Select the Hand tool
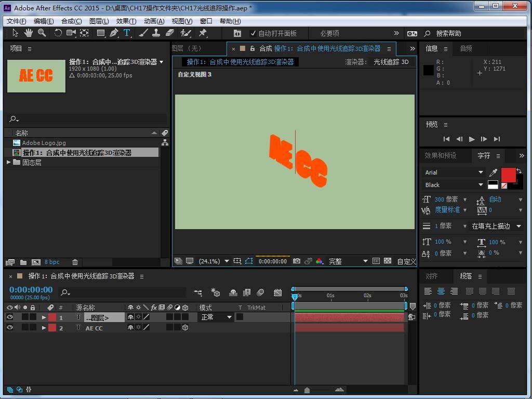The width and height of the screenshot is (532, 399). tap(29, 33)
